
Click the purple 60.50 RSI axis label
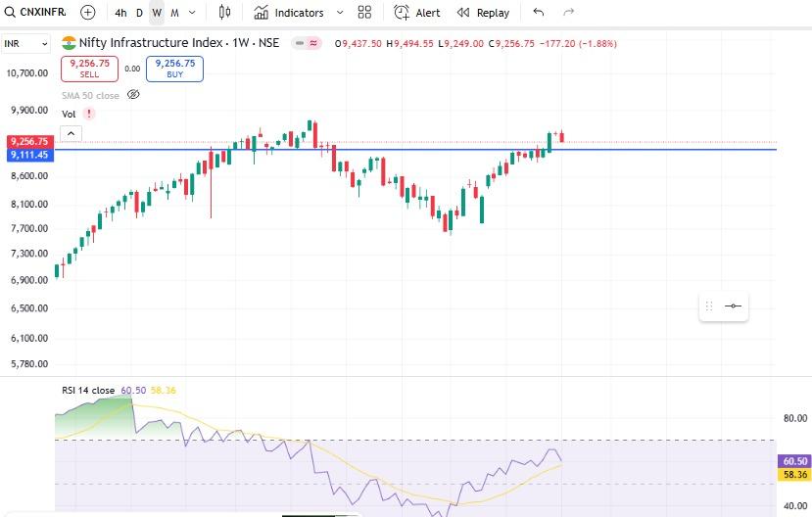tap(795, 461)
